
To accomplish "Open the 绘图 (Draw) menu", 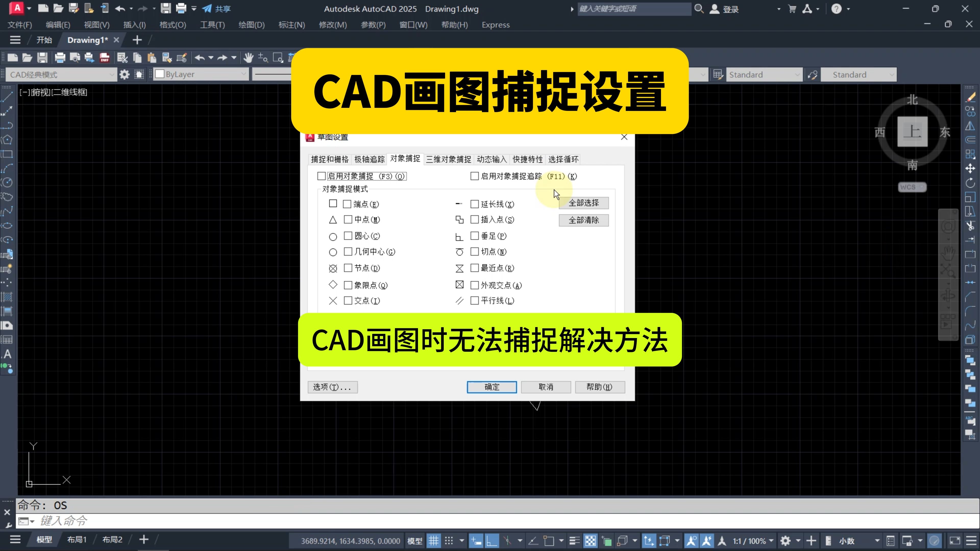I will (x=250, y=25).
